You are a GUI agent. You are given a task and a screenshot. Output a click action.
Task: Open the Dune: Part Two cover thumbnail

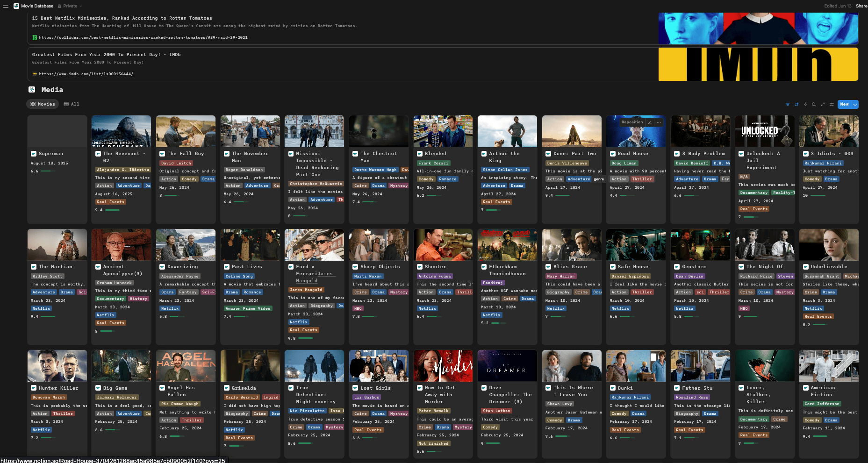click(x=572, y=131)
